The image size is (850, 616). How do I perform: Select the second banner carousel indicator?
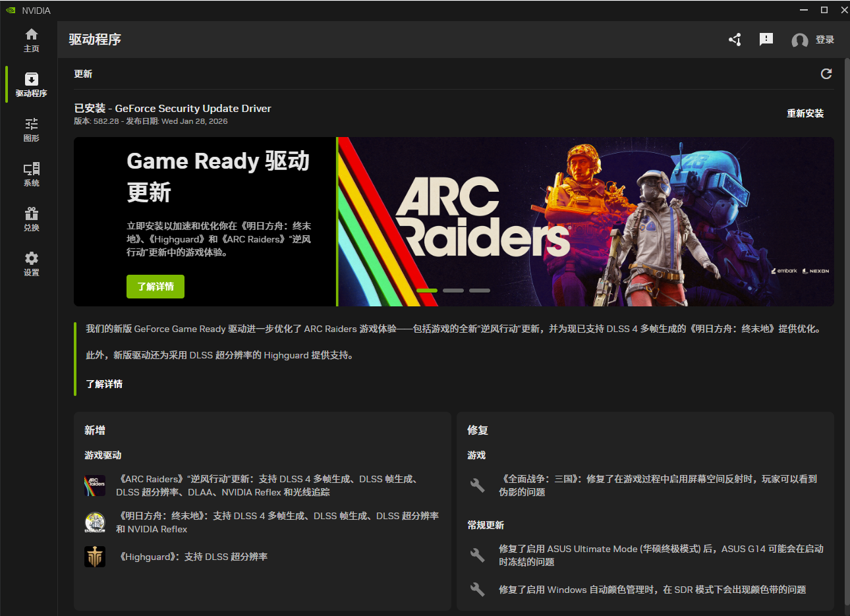pyautogui.click(x=453, y=291)
